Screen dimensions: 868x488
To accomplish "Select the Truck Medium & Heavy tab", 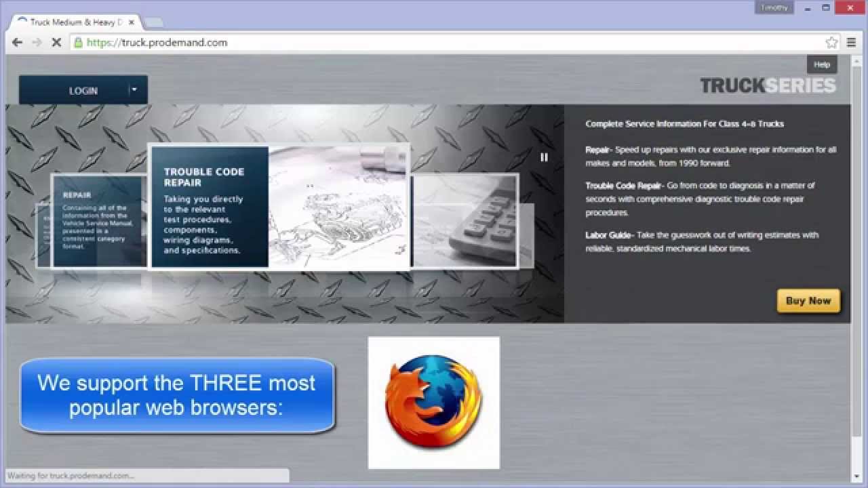I will click(77, 22).
